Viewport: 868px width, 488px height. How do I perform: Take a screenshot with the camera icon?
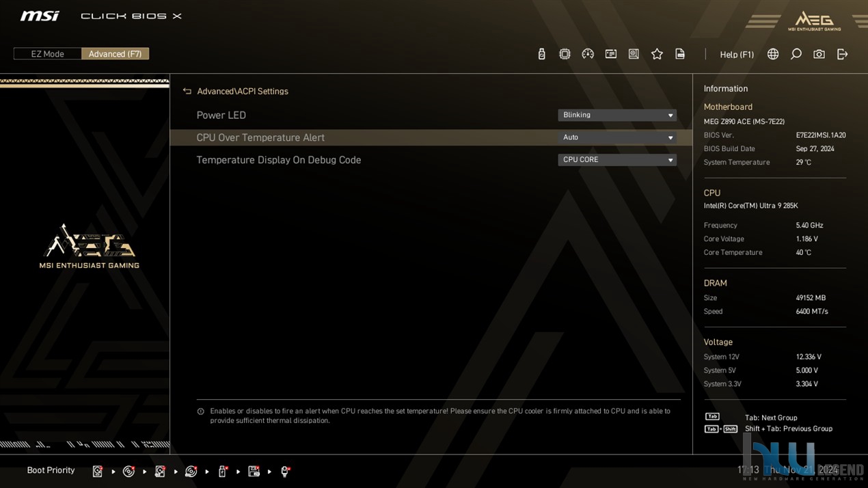click(x=819, y=54)
